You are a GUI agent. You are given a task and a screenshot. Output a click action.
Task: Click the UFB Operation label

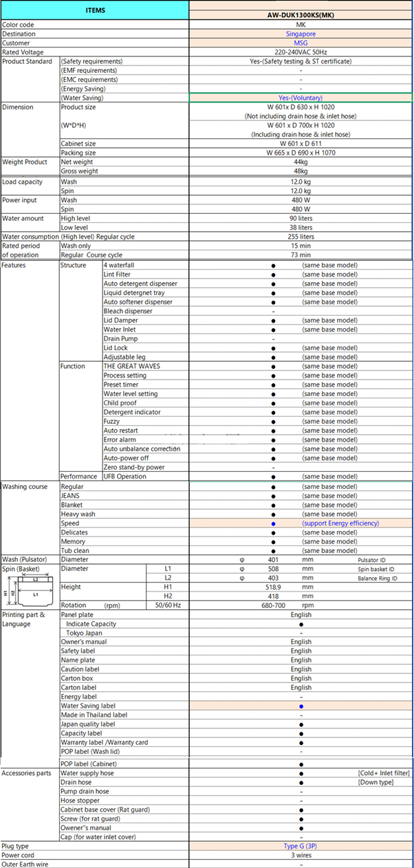tap(125, 476)
